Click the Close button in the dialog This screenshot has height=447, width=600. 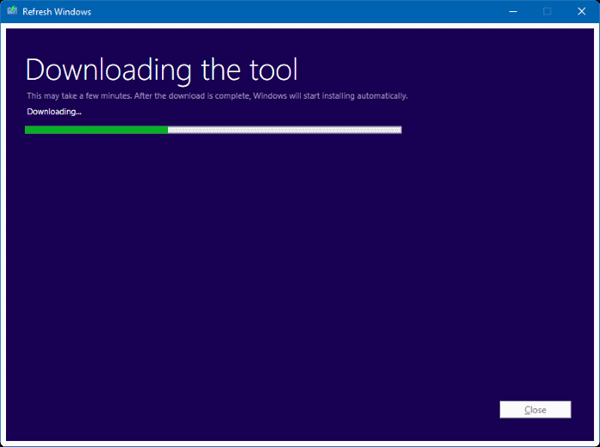(535, 409)
